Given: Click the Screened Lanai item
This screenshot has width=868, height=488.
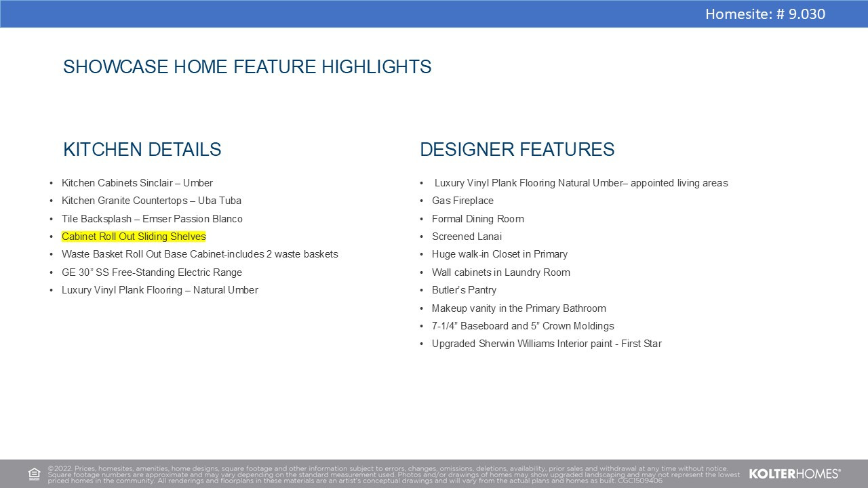Looking at the screenshot, I should (467, 237).
